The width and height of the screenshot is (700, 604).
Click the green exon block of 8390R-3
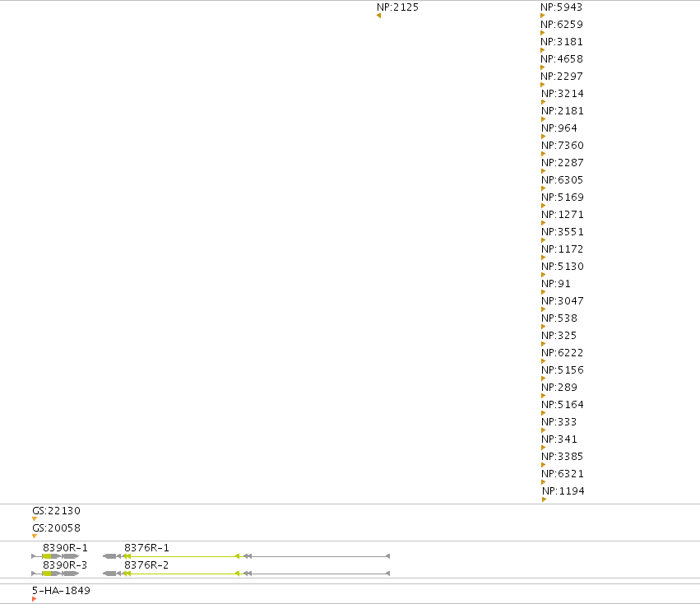pyautogui.click(x=47, y=574)
